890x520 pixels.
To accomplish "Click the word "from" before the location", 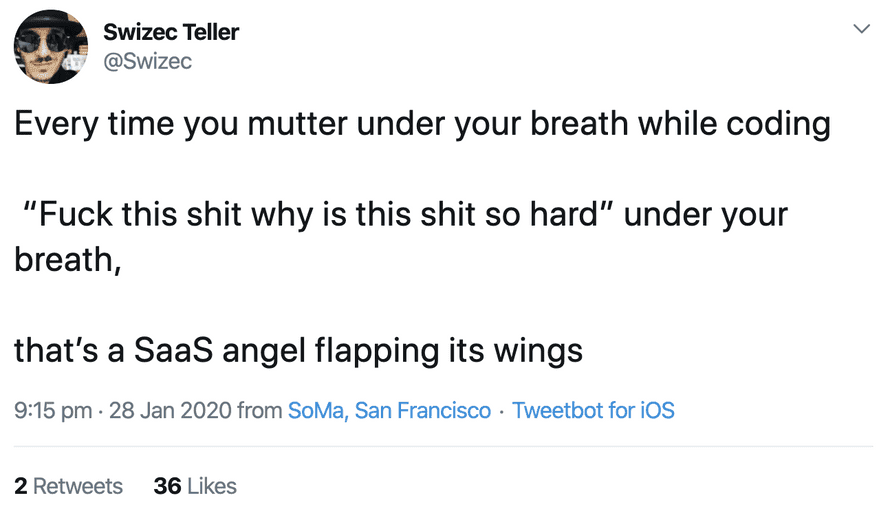I will 259,410.
